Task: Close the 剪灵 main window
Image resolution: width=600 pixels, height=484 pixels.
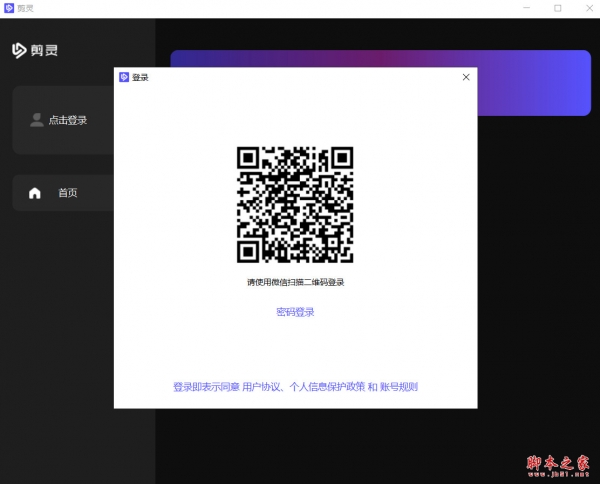Action: pyautogui.click(x=586, y=8)
